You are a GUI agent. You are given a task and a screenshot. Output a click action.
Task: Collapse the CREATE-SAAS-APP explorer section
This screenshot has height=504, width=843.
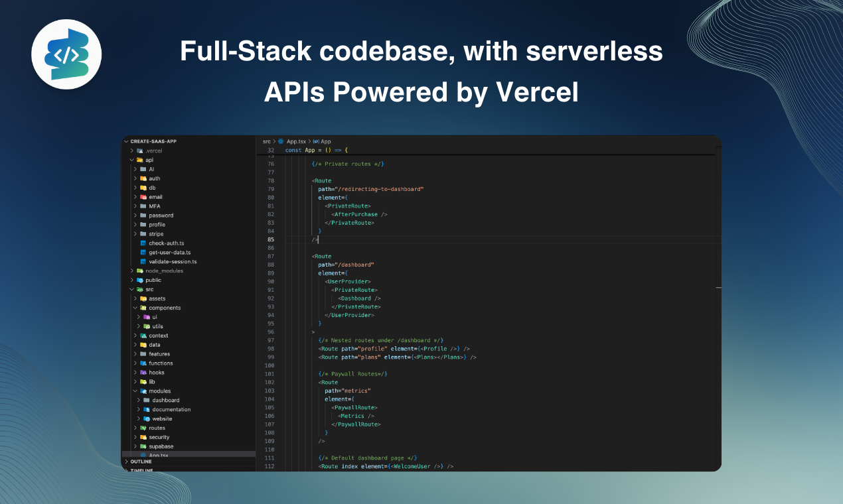click(x=126, y=141)
